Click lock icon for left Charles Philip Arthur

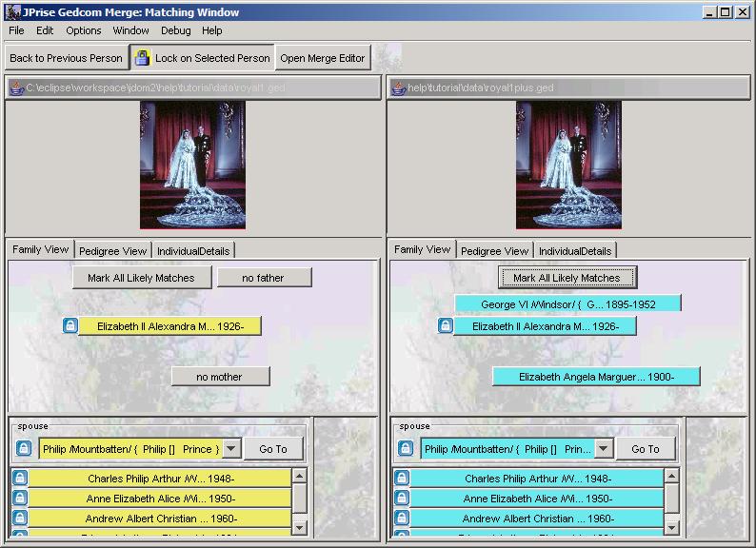tap(20, 479)
